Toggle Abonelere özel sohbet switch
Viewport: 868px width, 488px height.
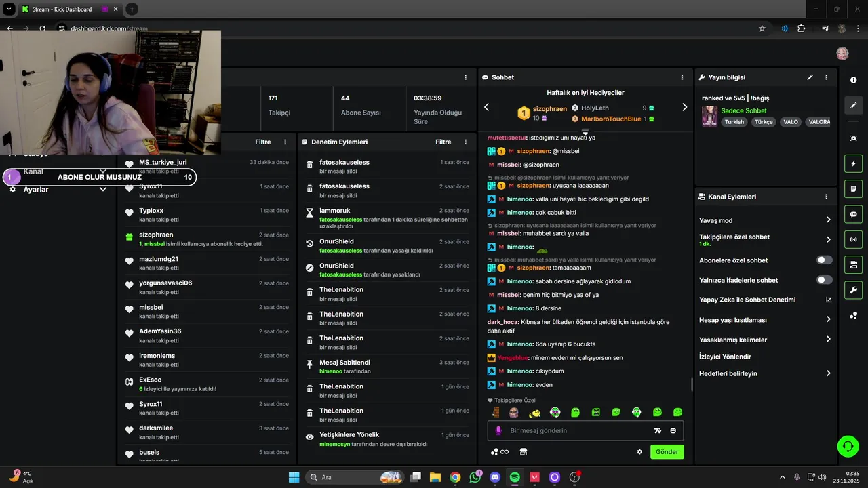click(825, 260)
